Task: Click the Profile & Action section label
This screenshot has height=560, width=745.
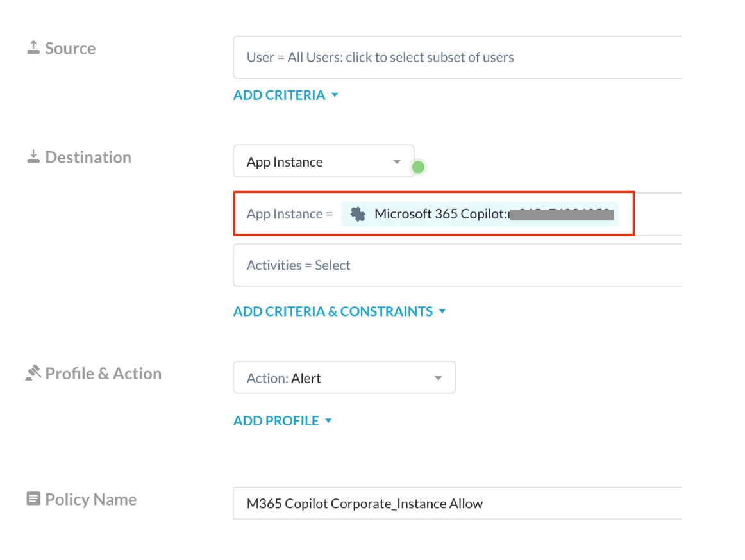Action: pos(104,374)
